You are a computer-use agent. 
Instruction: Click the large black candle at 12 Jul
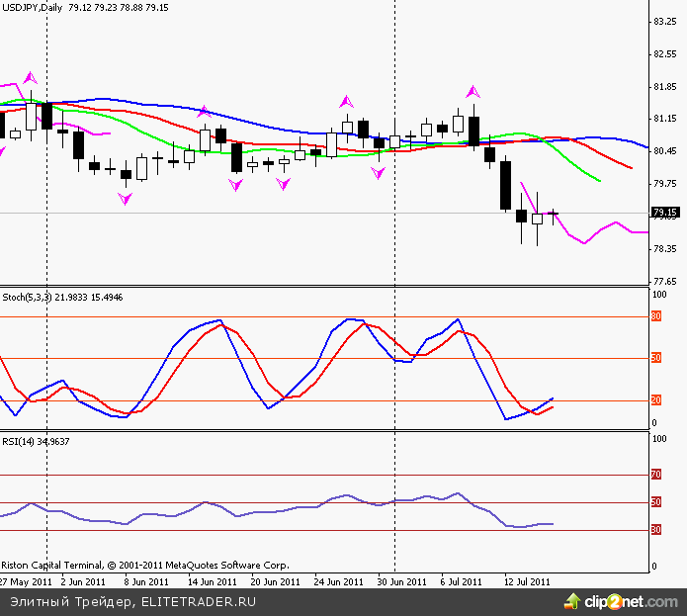pyautogui.click(x=505, y=184)
